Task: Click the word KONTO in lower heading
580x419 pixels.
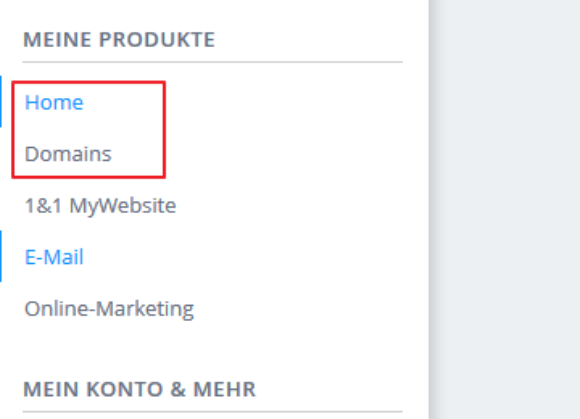Action: (125, 389)
